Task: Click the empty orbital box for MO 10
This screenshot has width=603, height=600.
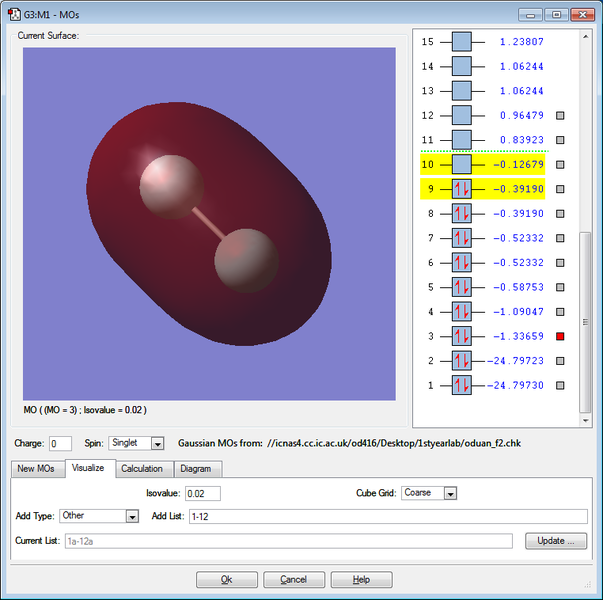Action: tap(461, 165)
